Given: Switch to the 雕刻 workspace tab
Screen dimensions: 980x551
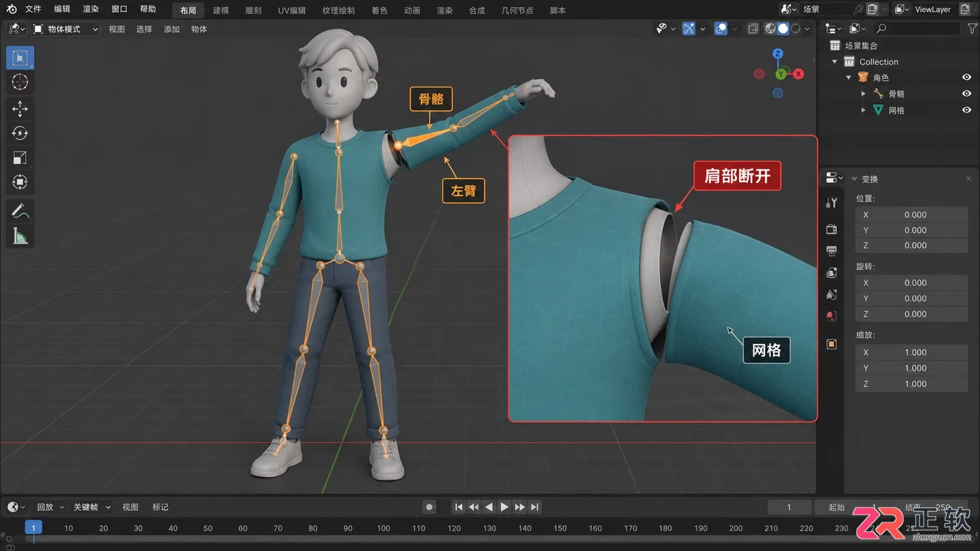Looking at the screenshot, I should coord(253,10).
